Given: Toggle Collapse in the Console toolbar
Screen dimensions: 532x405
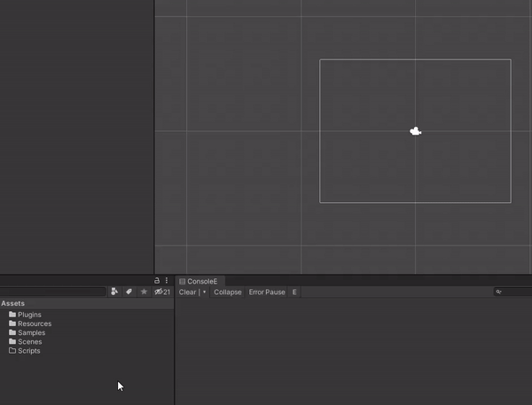Looking at the screenshot, I should click(x=228, y=292).
